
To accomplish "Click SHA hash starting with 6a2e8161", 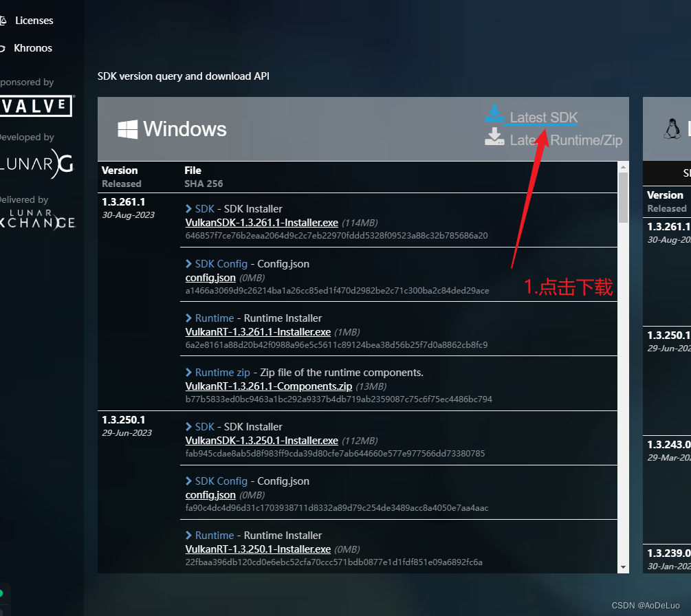I will [x=336, y=344].
